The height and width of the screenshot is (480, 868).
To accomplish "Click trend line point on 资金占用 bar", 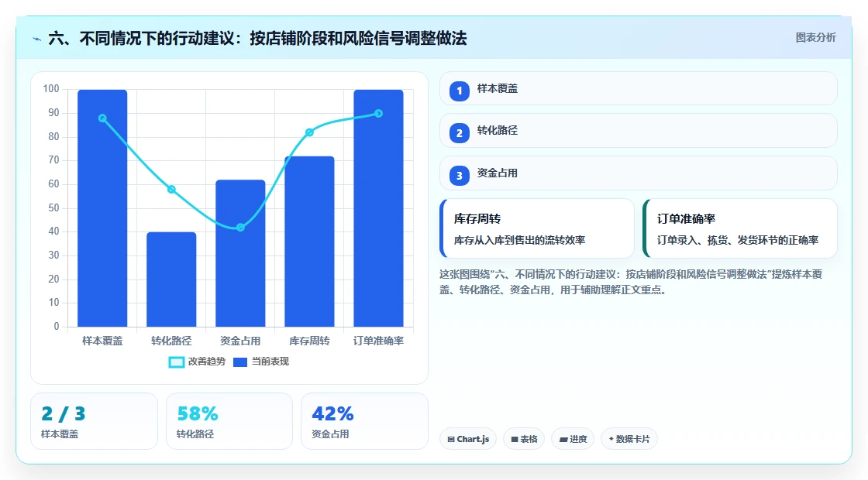I will (240, 228).
